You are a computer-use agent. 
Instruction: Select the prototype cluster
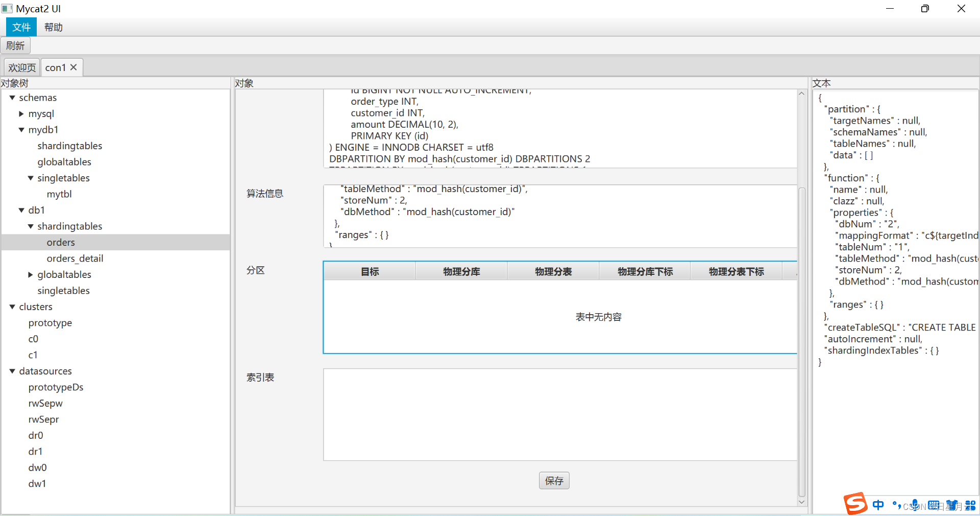(x=50, y=323)
